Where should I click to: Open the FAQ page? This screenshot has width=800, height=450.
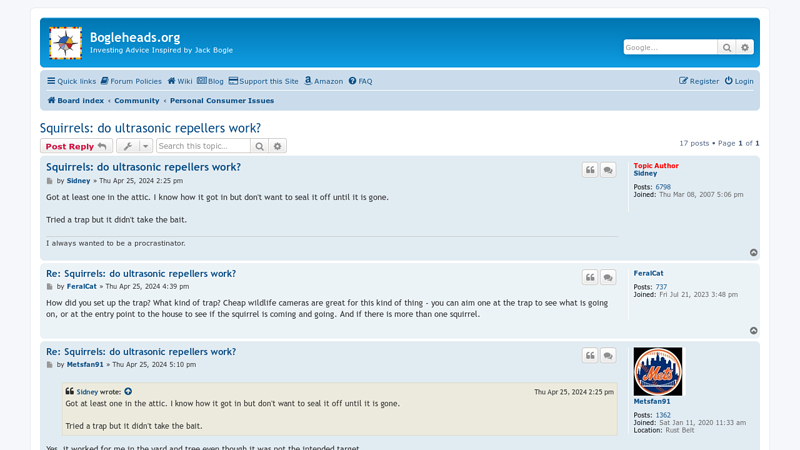pos(361,81)
